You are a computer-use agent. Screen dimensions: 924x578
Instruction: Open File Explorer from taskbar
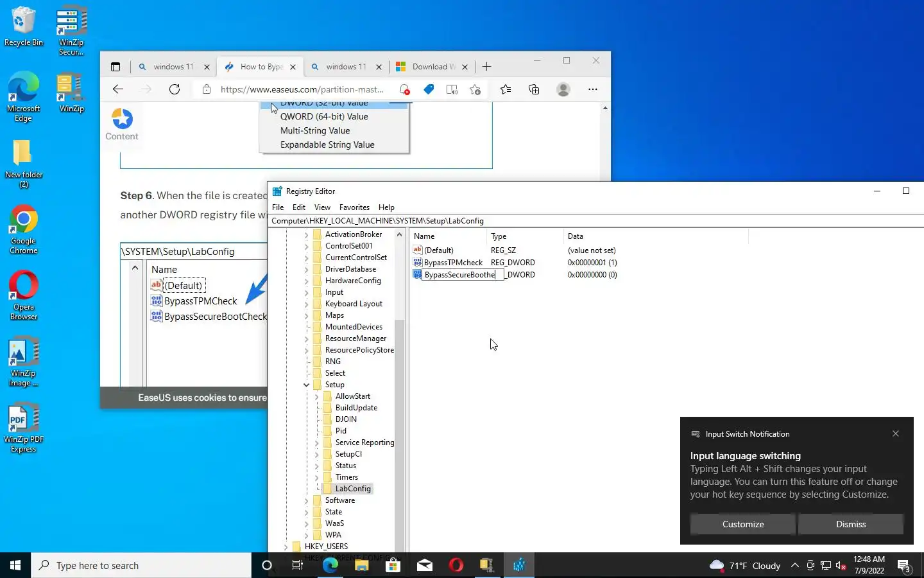pyautogui.click(x=361, y=565)
